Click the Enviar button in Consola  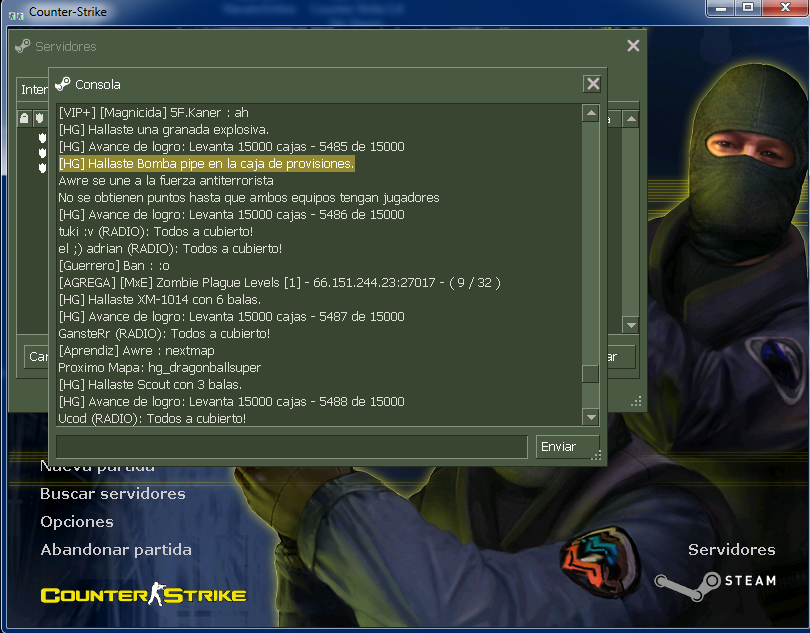pos(567,446)
